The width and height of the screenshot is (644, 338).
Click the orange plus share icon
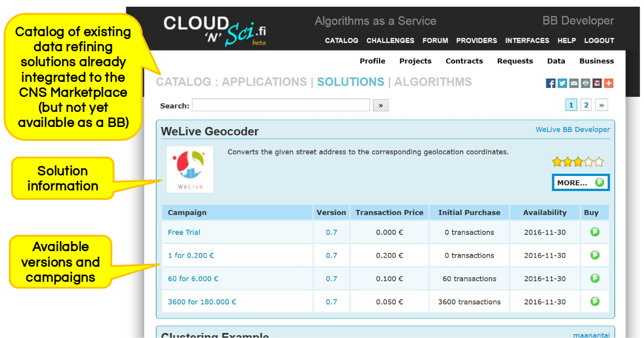[609, 84]
